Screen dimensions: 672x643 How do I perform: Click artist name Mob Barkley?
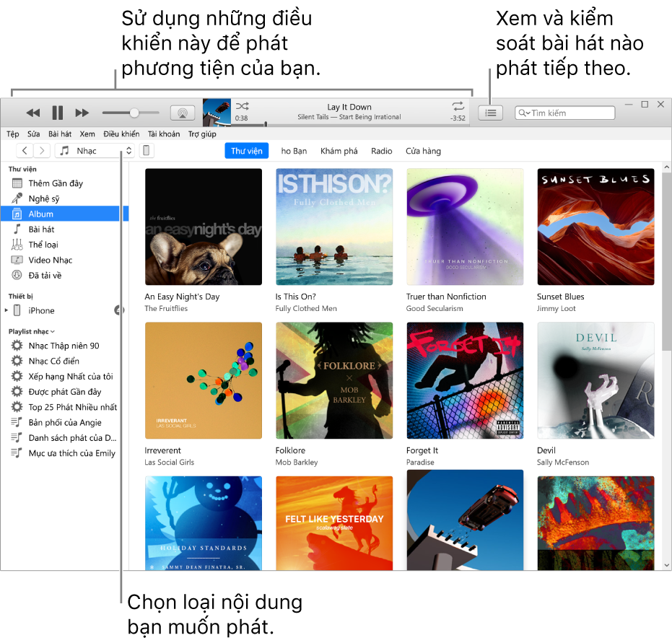[x=297, y=462]
